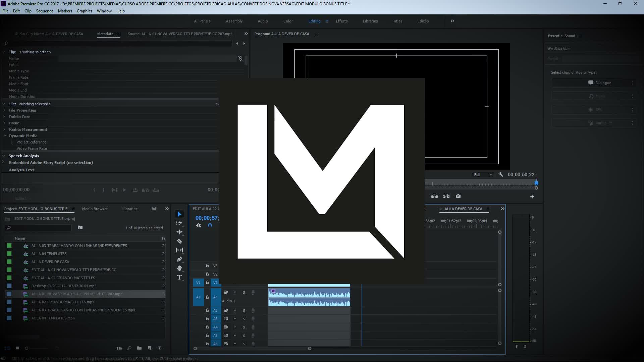Click Mark Out bracket in Source controls
Image resolution: width=644 pixels, height=362 pixels.
point(103,190)
